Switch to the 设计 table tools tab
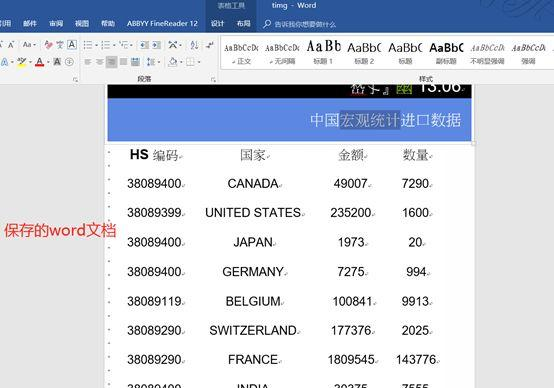Image resolution: width=554 pixels, height=388 pixels. click(217, 24)
